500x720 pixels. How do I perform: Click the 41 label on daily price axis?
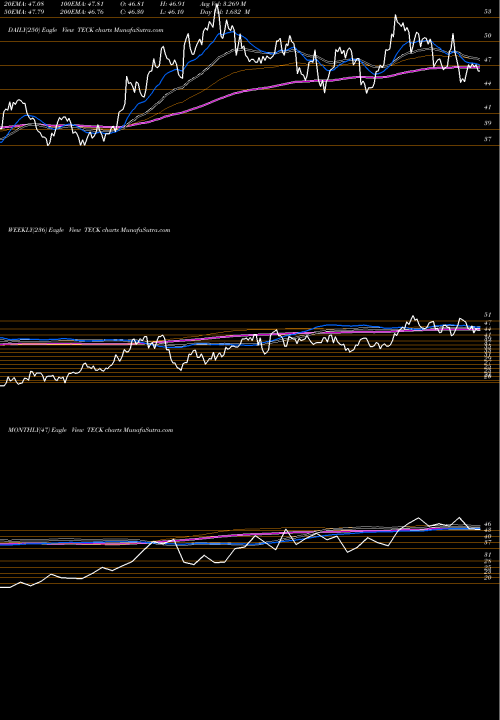[488, 107]
